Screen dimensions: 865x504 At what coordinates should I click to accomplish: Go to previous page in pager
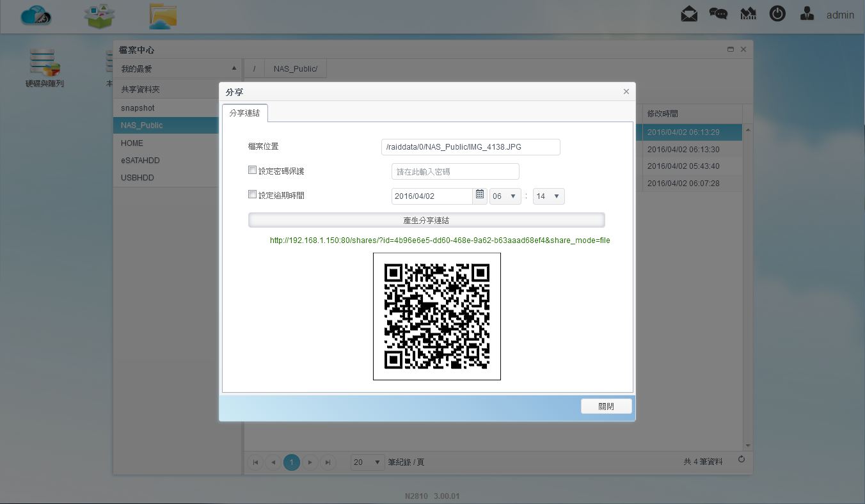click(274, 462)
